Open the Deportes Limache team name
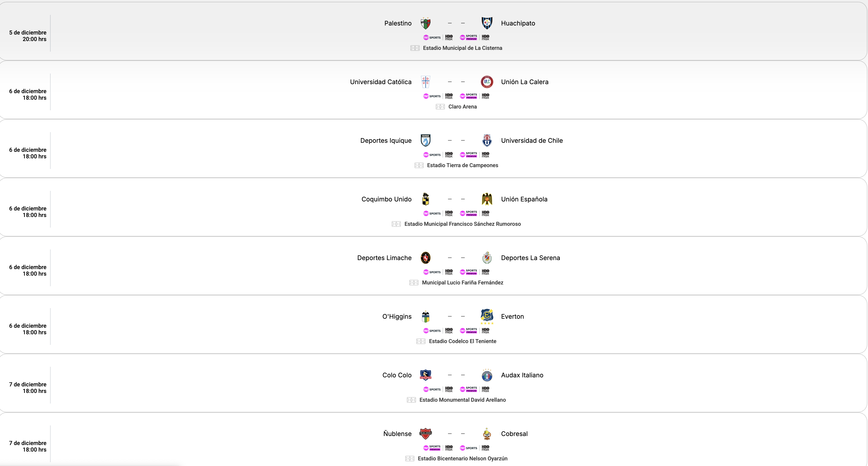 [384, 258]
